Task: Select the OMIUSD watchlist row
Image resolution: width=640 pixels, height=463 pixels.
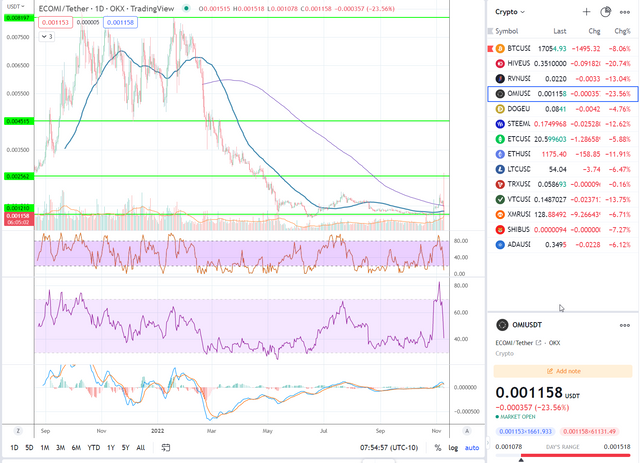Action: [563, 94]
